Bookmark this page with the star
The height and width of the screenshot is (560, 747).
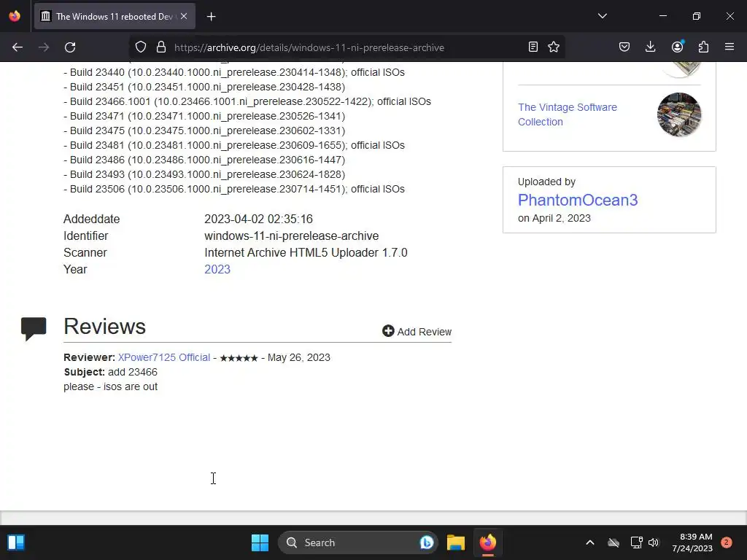[554, 47]
